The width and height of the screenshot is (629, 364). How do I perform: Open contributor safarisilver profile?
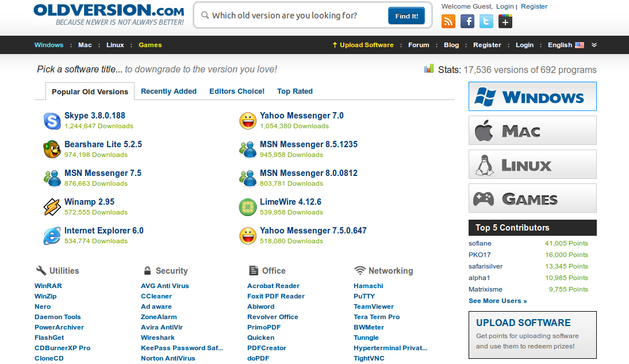point(485,266)
